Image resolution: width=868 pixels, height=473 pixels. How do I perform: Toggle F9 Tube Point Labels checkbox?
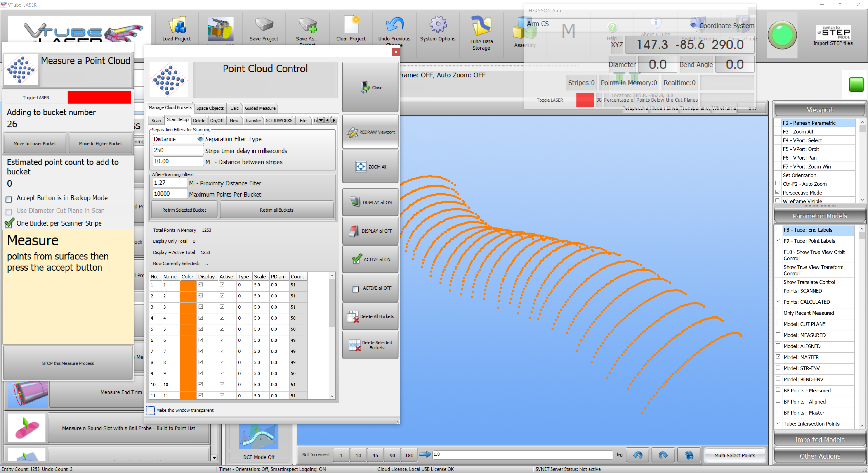coord(778,240)
